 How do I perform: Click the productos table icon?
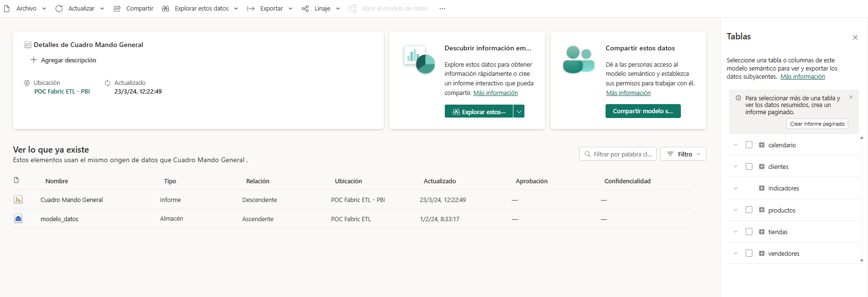coord(761,210)
